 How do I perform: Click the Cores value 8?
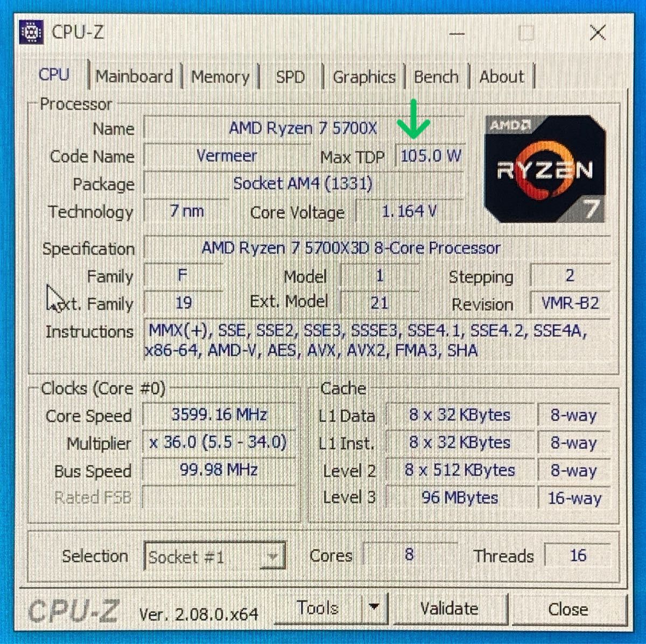coord(410,555)
